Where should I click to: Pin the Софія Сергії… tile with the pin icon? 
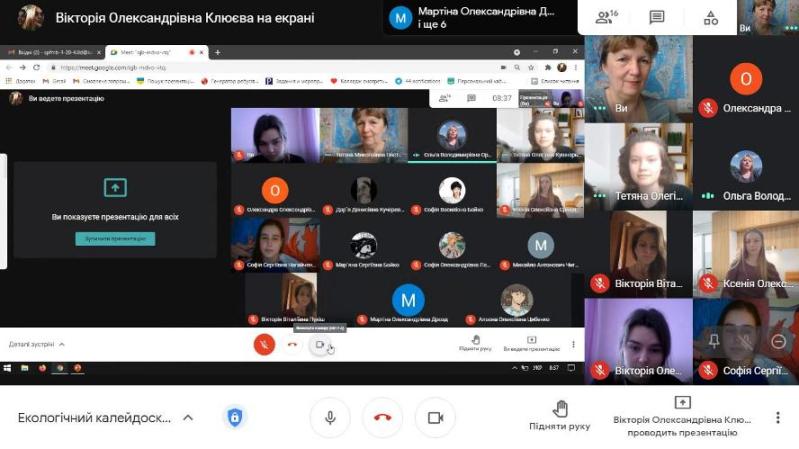pyautogui.click(x=714, y=341)
